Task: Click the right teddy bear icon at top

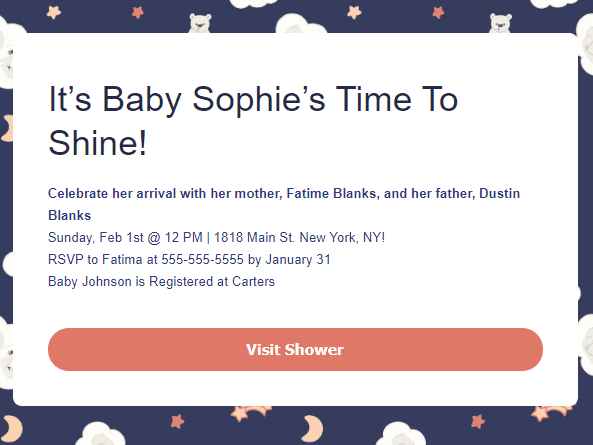Action: pos(500,23)
